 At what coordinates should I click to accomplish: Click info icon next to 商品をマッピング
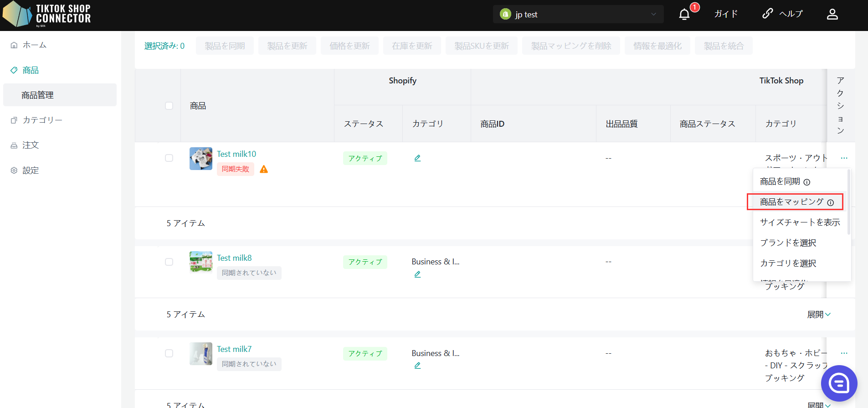831,203
